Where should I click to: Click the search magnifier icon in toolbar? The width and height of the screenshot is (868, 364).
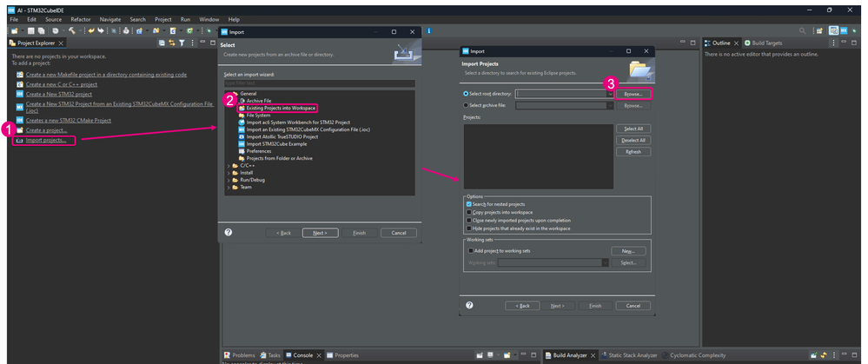click(x=803, y=31)
